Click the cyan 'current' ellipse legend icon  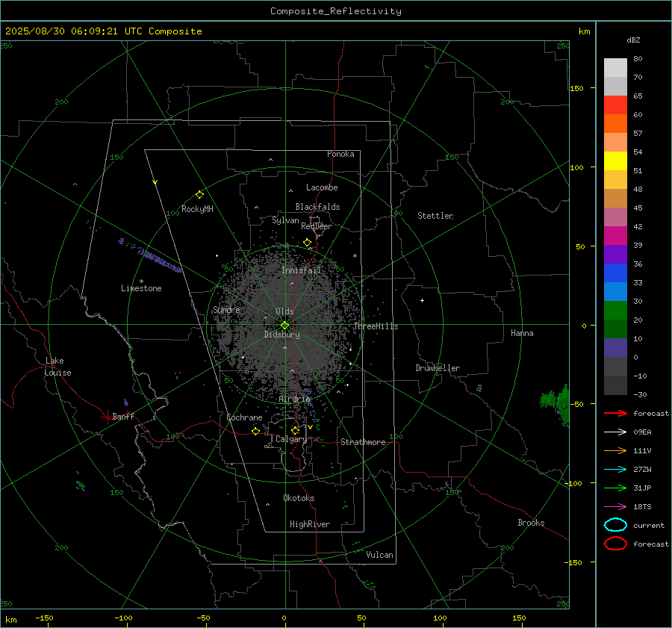pos(615,525)
